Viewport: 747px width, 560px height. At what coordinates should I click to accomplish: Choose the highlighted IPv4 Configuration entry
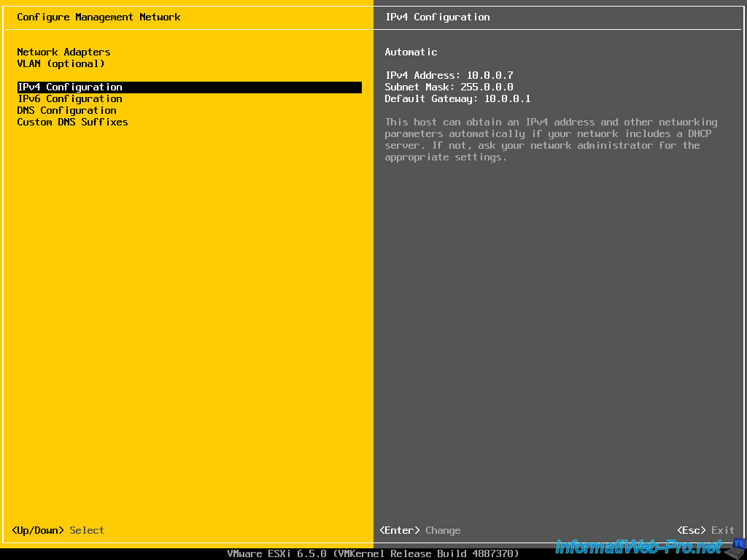tap(189, 87)
